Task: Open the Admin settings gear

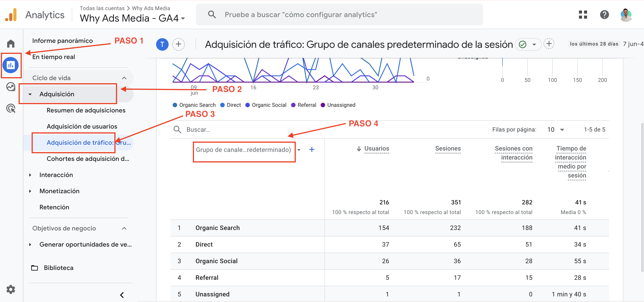Action: tap(11, 289)
